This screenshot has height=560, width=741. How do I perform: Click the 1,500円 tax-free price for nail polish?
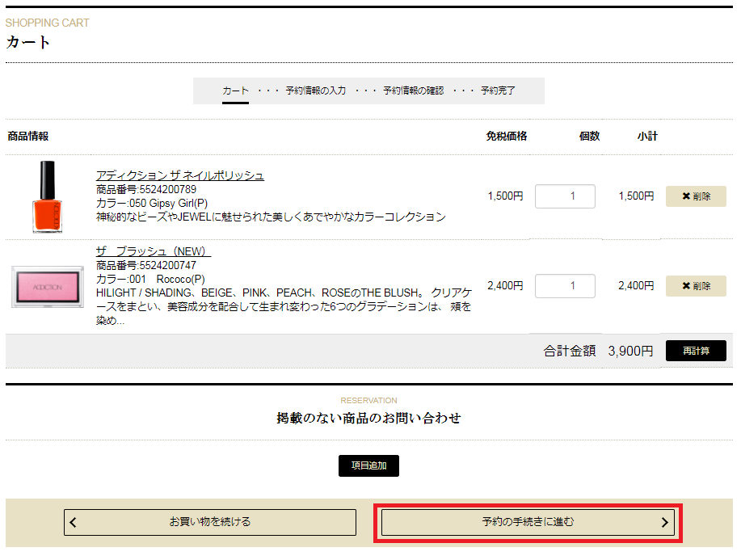[x=505, y=196]
